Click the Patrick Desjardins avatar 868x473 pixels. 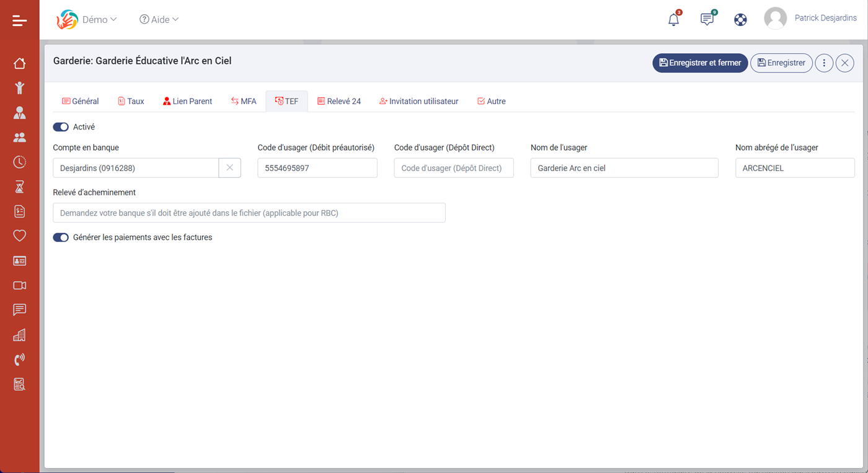(775, 19)
